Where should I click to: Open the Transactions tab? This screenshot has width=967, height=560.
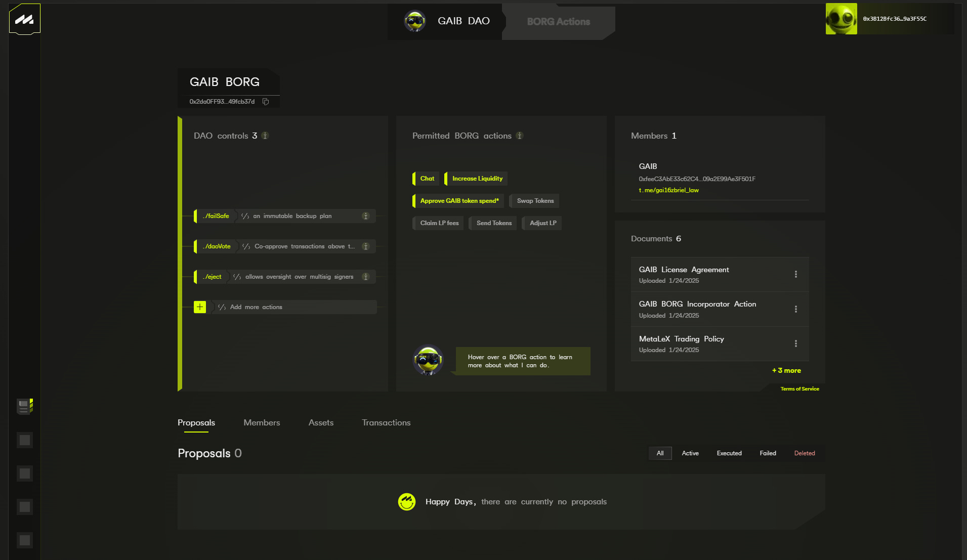(386, 423)
